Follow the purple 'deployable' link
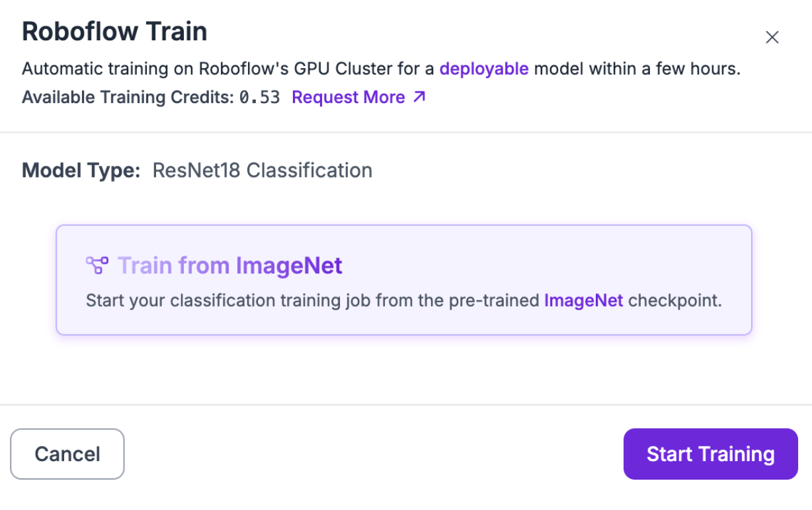 point(483,69)
